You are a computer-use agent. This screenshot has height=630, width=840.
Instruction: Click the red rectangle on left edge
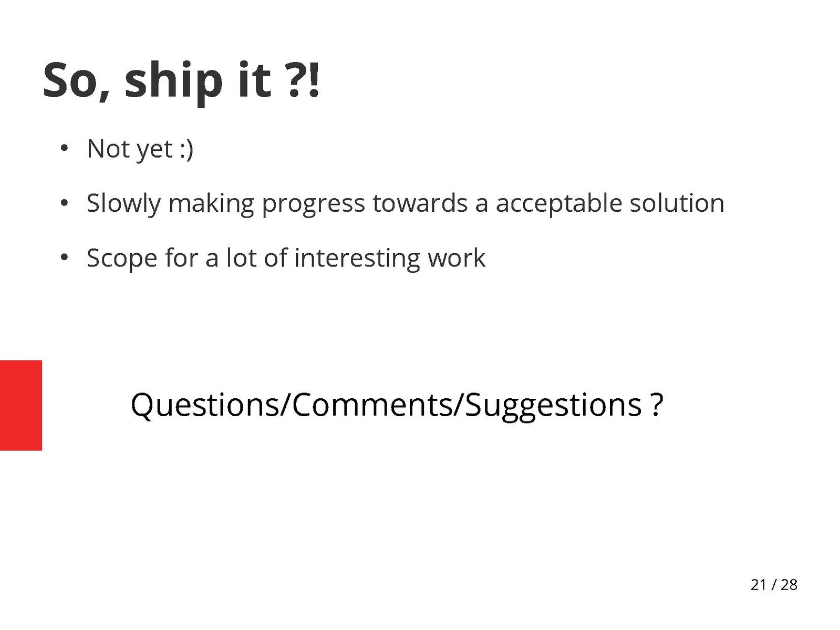coord(20,405)
